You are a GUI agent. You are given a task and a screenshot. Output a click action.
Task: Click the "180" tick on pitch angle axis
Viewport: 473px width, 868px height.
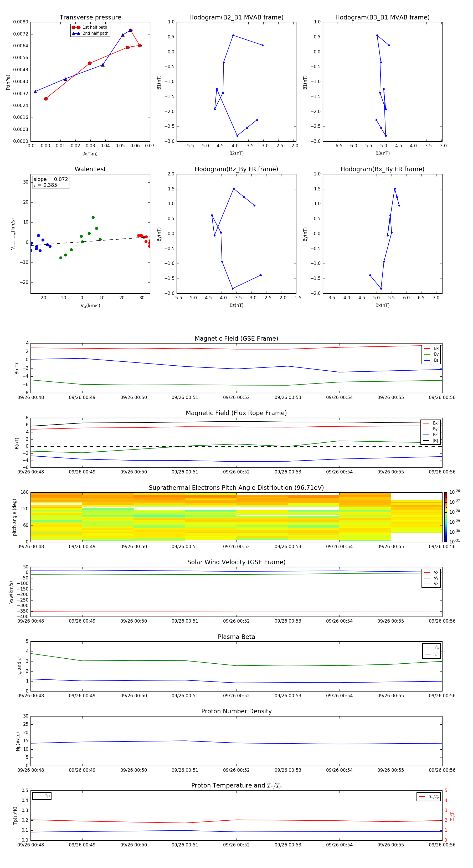[25, 492]
